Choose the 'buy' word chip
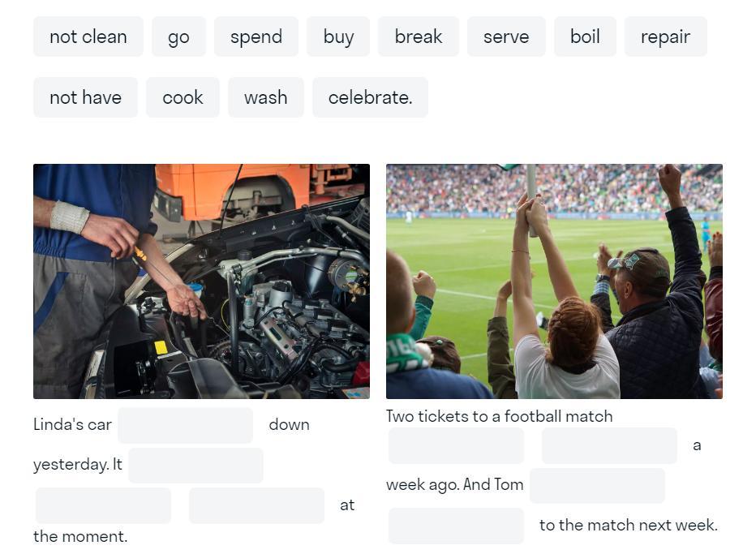 point(338,37)
